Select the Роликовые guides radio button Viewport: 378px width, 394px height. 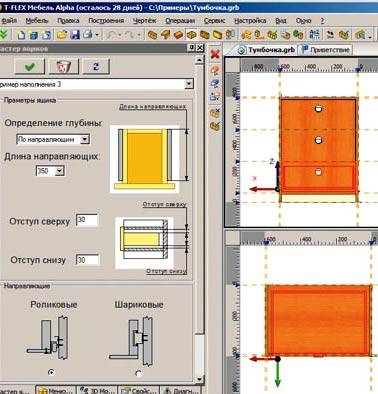pos(51,372)
